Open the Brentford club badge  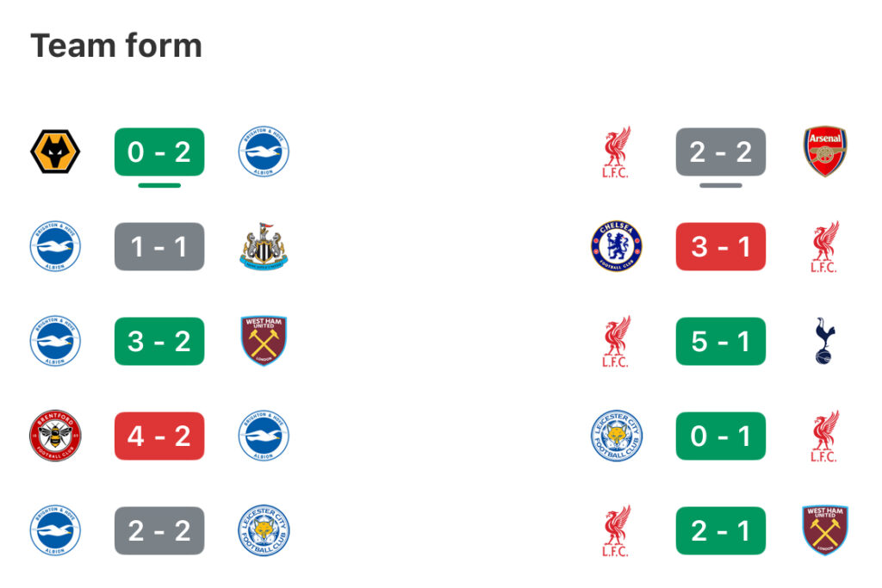coord(55,436)
